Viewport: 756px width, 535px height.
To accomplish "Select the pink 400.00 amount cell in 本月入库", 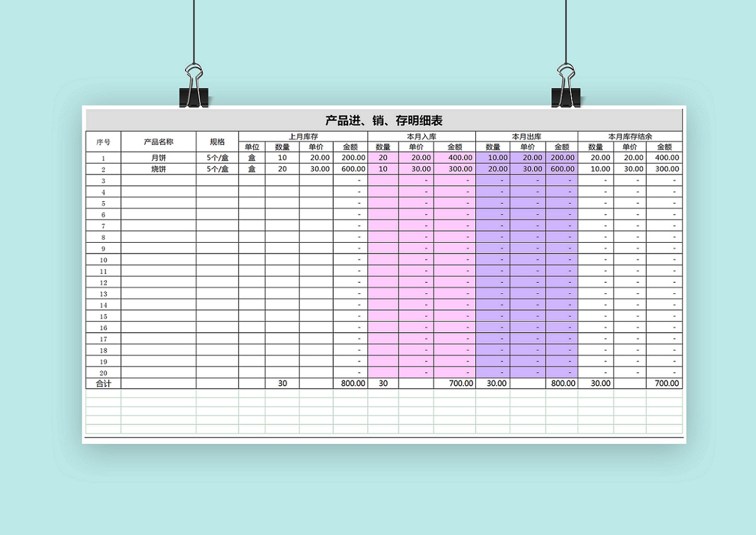I will (x=455, y=158).
